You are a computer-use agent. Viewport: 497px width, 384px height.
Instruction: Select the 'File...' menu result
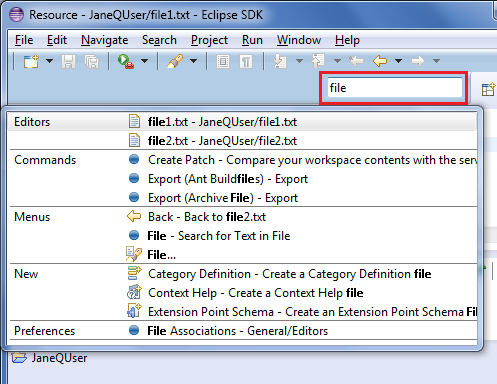point(243,255)
